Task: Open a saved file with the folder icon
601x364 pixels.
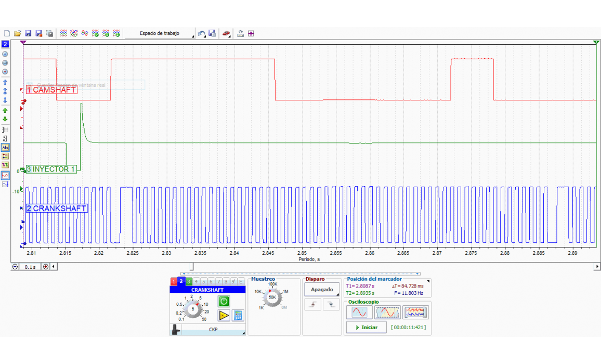Action: click(x=17, y=33)
